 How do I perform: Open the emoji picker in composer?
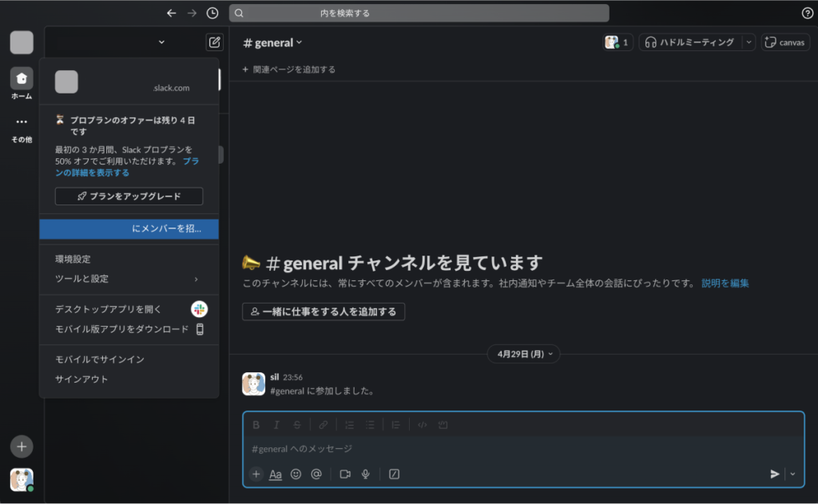coord(296,474)
